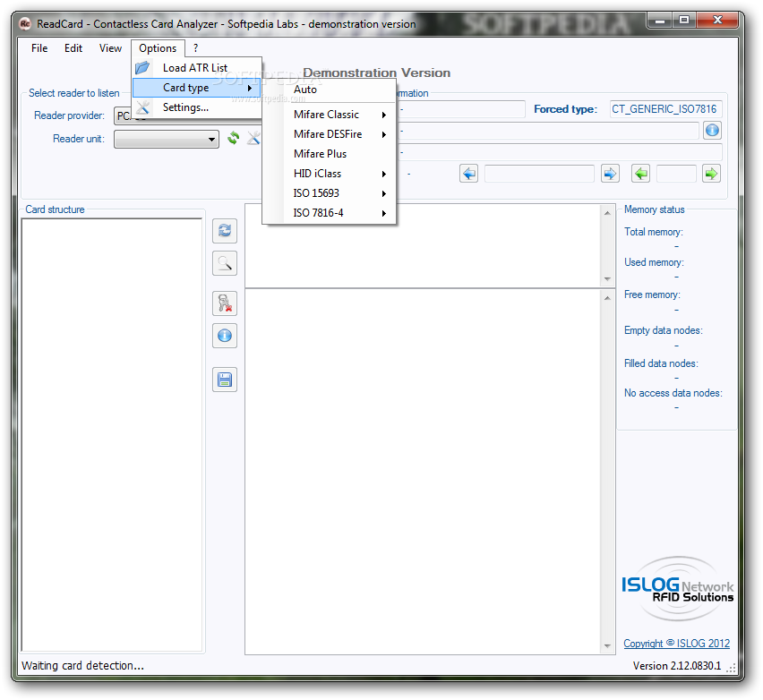Image resolution: width=763 pixels, height=700 pixels.
Task: Click the lower text pane scroll-down arrow
Action: point(607,646)
